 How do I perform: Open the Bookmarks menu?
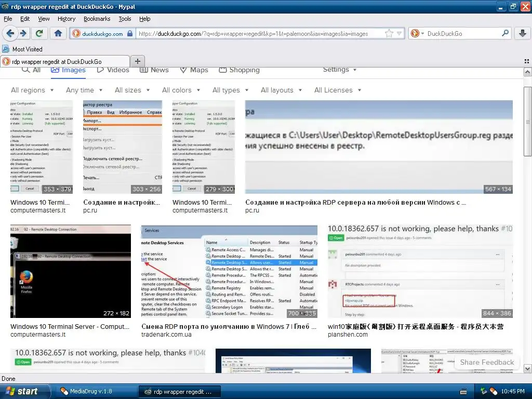(x=97, y=19)
